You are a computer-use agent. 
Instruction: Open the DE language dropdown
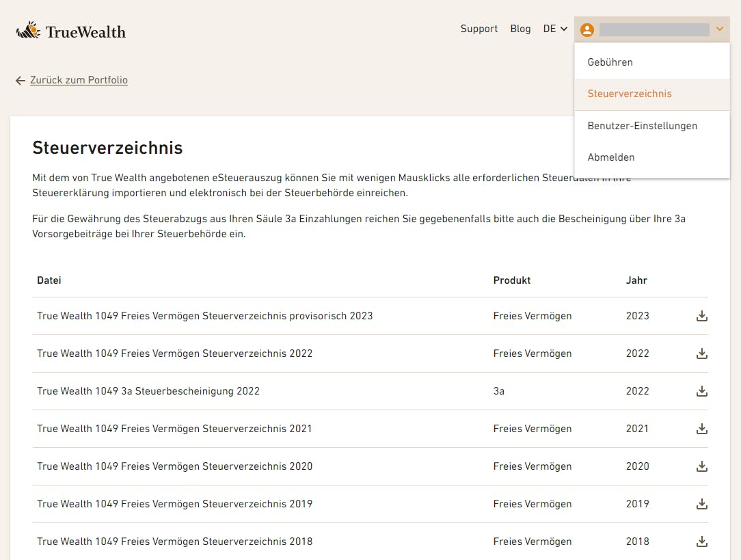(x=555, y=29)
